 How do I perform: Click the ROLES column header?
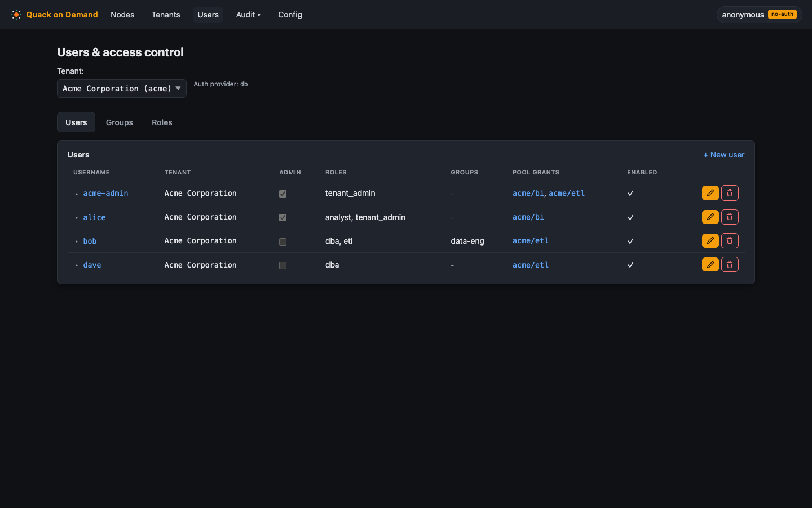click(x=336, y=172)
